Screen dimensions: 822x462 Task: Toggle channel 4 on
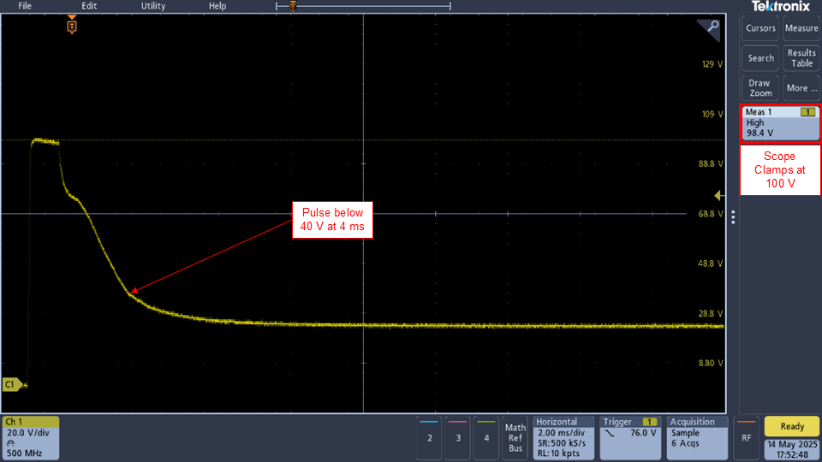click(x=486, y=437)
